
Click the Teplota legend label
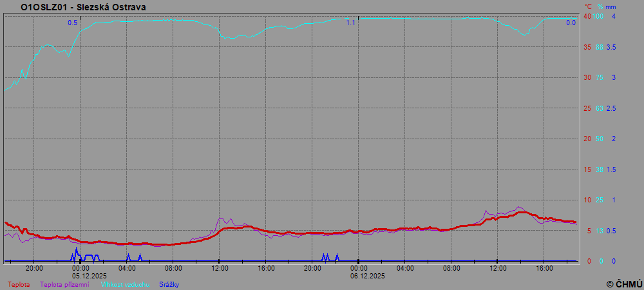point(19,284)
